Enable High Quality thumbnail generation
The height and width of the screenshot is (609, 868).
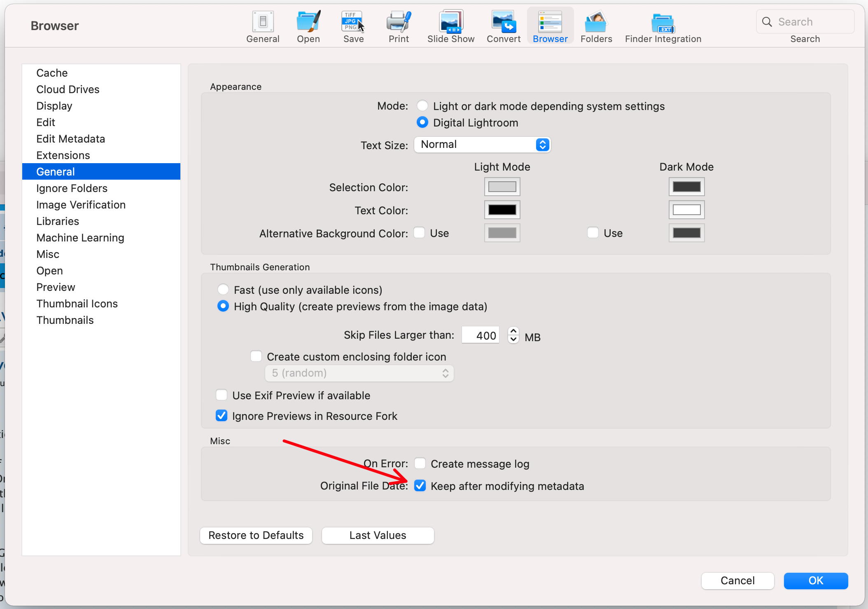click(x=223, y=305)
